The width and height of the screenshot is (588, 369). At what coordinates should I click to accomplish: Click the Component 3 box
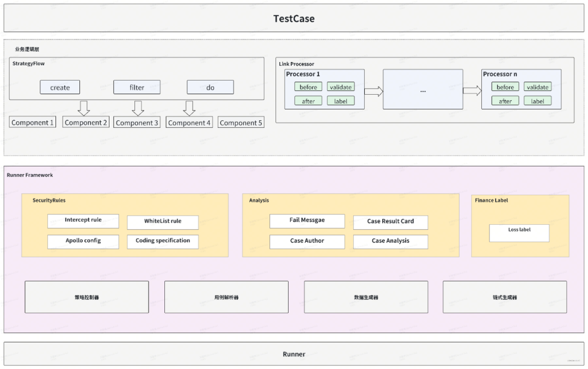coord(137,122)
